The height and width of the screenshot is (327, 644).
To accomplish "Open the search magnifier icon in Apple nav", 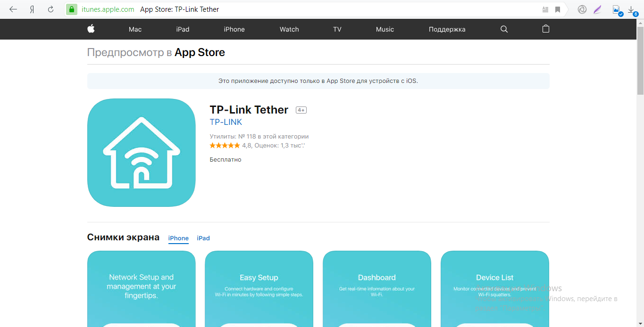I will (504, 29).
